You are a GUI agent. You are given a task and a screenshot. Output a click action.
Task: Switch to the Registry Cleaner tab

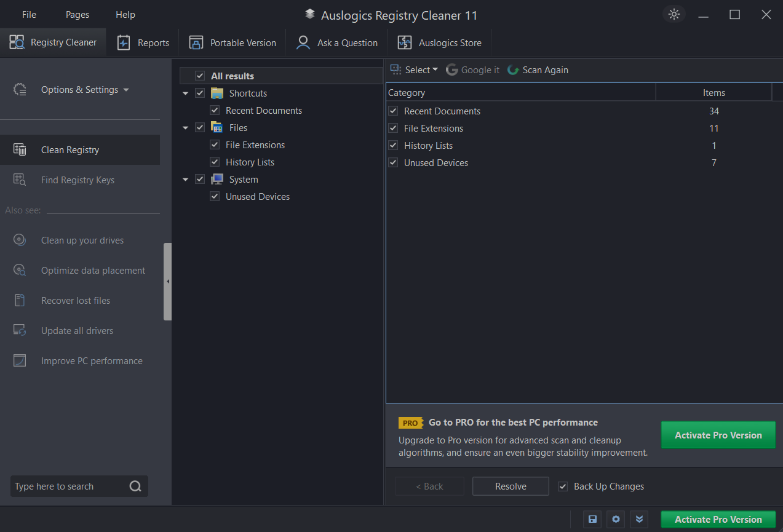point(53,42)
